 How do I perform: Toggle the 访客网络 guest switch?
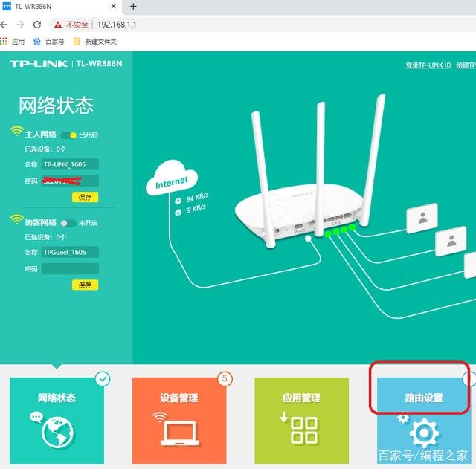[x=68, y=223]
